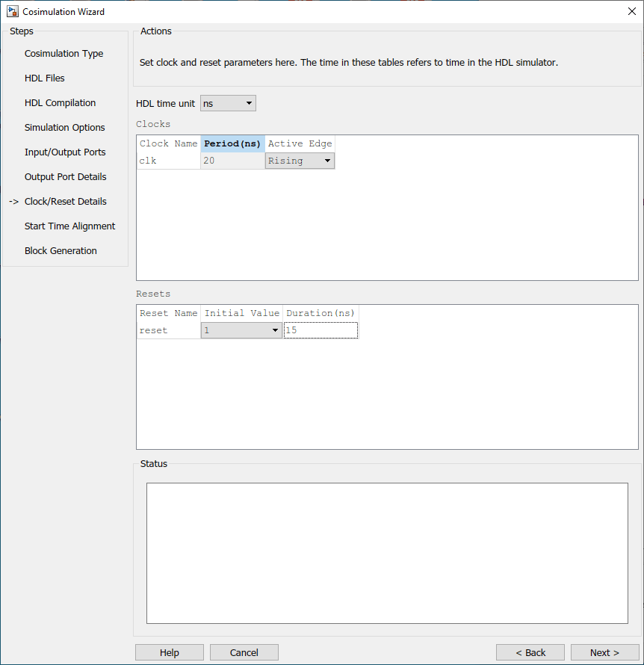The image size is (644, 665).
Task: Open the Active Edge dropdown for clk
Action: (327, 161)
